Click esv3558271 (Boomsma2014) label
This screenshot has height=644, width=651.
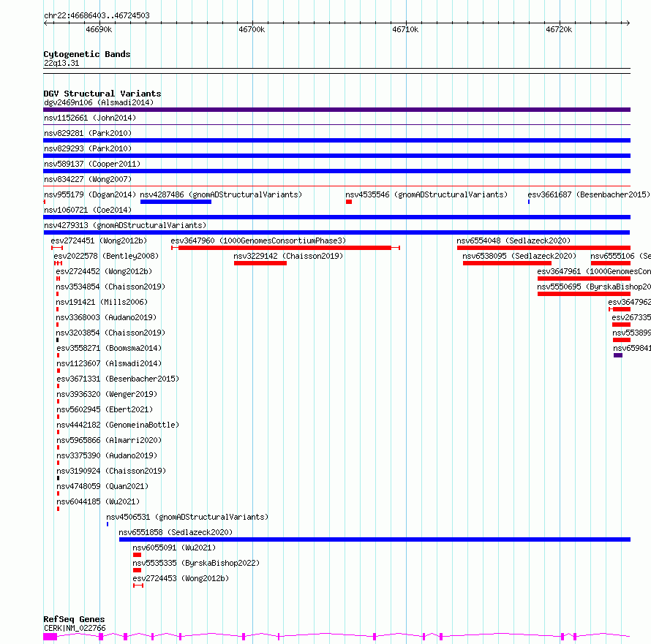click(109, 348)
